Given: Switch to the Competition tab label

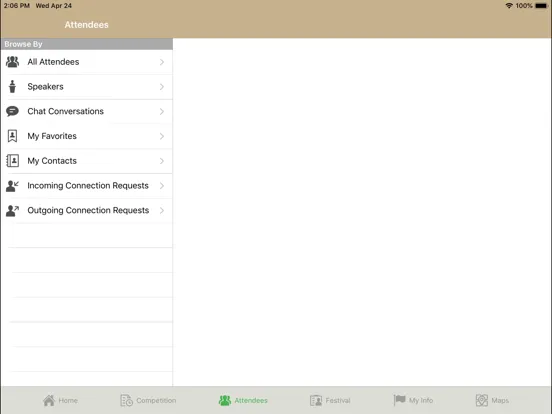Looking at the screenshot, I should pyautogui.click(x=156, y=400).
